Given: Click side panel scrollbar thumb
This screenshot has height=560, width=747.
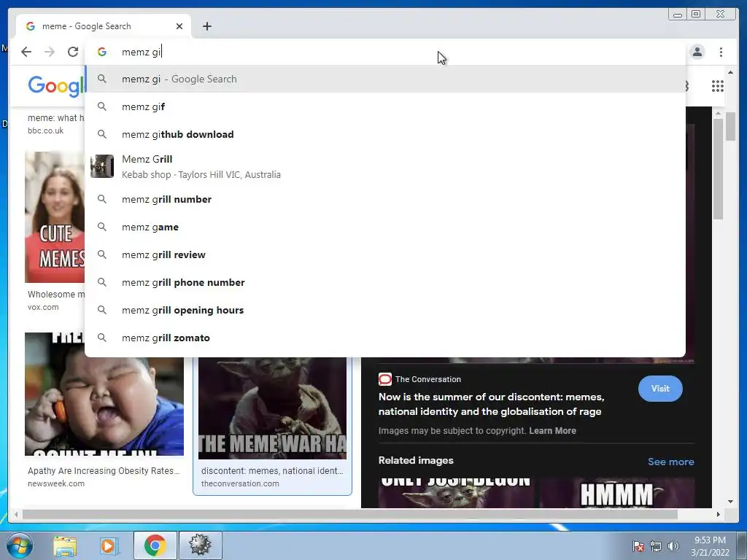Looking at the screenshot, I should (x=718, y=169).
